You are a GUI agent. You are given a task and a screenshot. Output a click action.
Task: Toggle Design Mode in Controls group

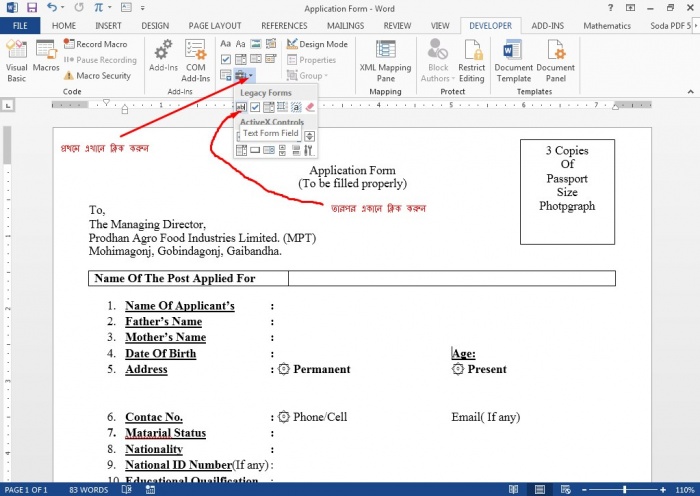317,44
